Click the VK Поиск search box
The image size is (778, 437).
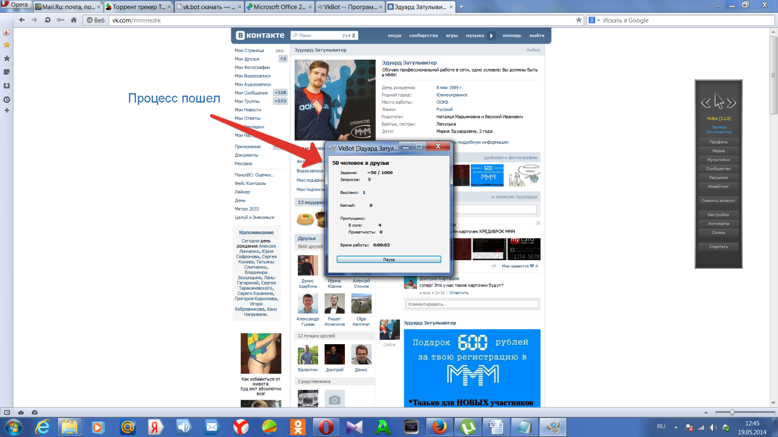[324, 35]
